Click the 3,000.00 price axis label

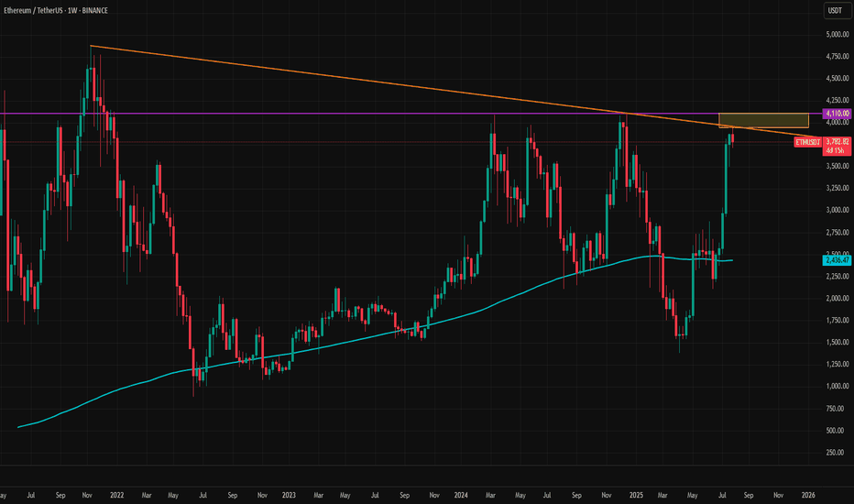pyautogui.click(x=838, y=210)
